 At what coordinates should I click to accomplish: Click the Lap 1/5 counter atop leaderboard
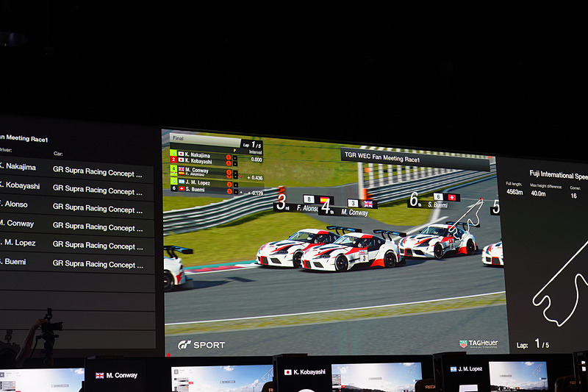pos(251,144)
